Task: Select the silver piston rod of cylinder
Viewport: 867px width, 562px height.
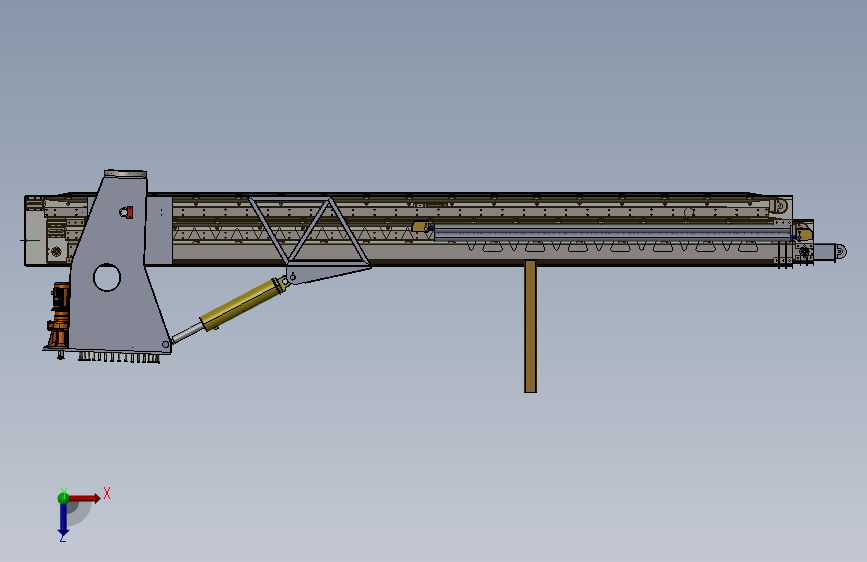Action: click(x=187, y=332)
